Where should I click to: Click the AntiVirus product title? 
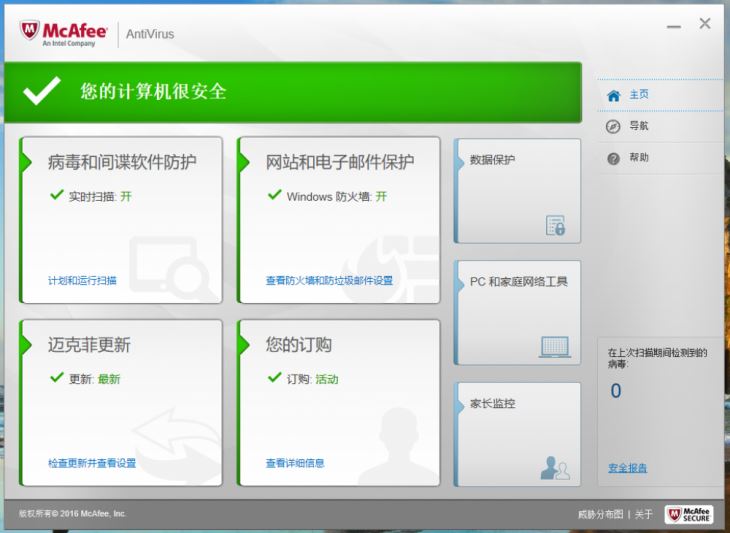tap(150, 34)
